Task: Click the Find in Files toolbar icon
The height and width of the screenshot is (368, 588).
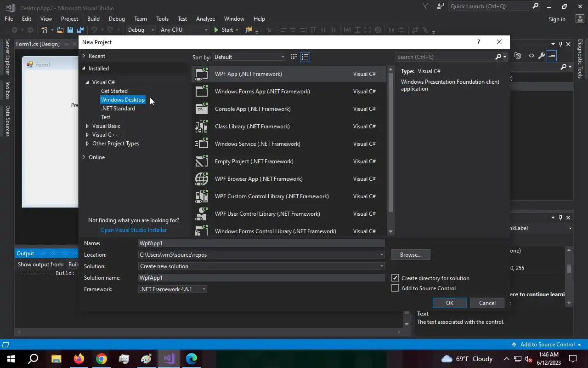Action: tap(249, 30)
